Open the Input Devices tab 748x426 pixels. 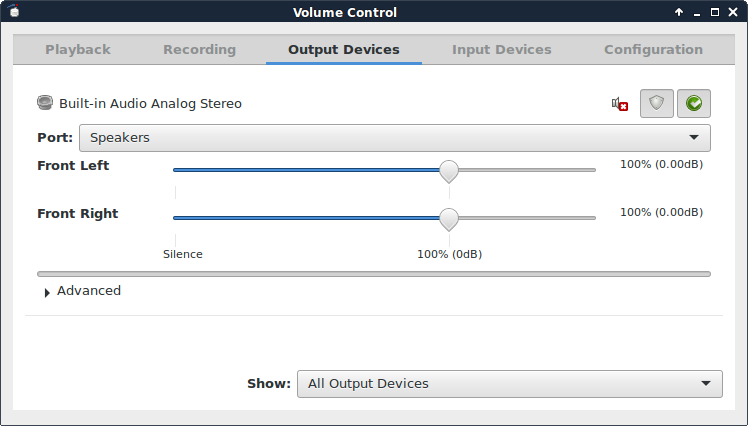coord(501,49)
